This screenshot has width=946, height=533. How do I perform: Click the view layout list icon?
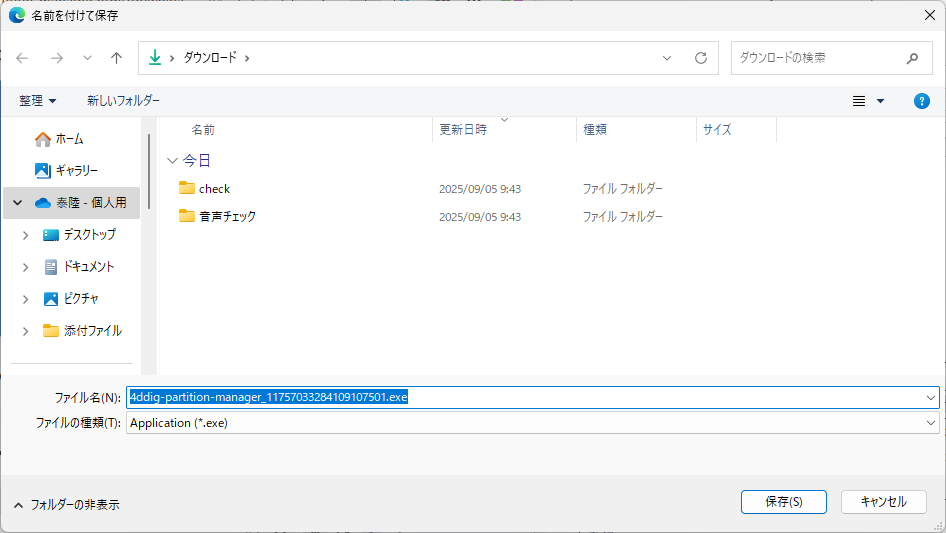coord(859,101)
